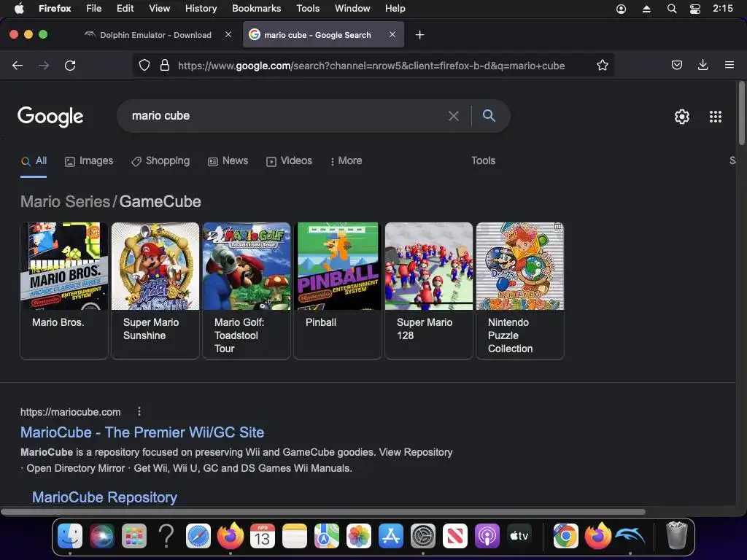
Task: Open the Pocket save icon
Action: (x=676, y=65)
